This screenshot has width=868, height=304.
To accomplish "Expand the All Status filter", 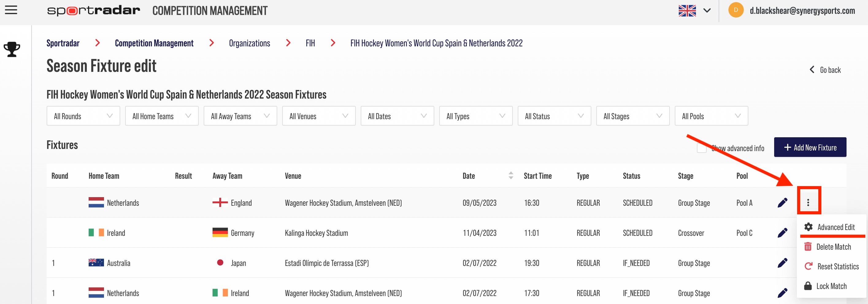I will (554, 116).
